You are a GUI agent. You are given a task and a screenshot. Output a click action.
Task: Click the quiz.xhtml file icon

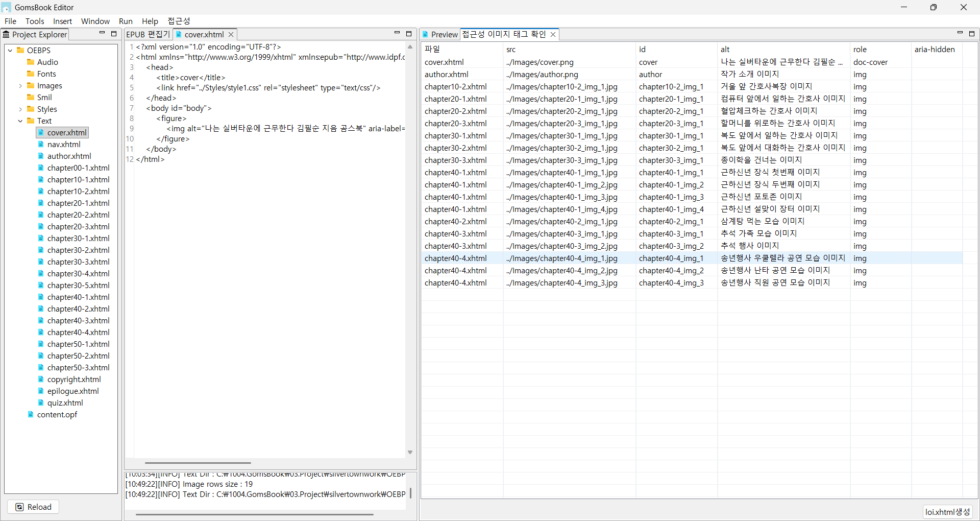(41, 402)
